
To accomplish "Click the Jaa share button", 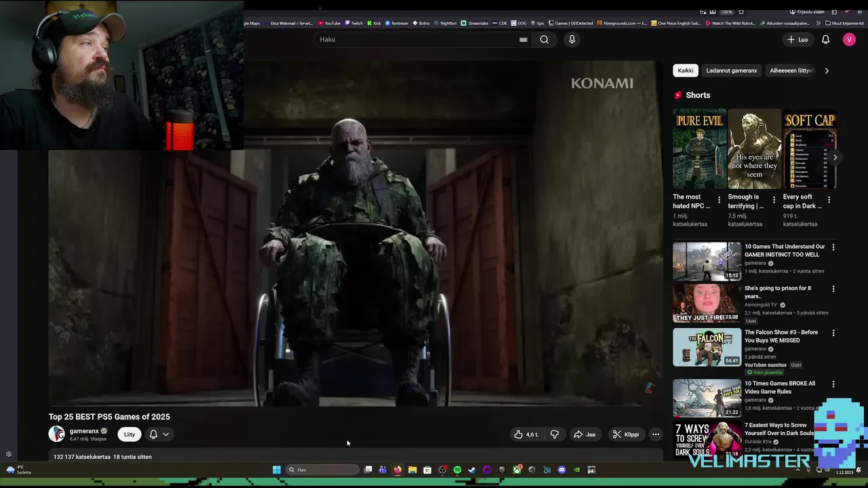I will (x=585, y=434).
